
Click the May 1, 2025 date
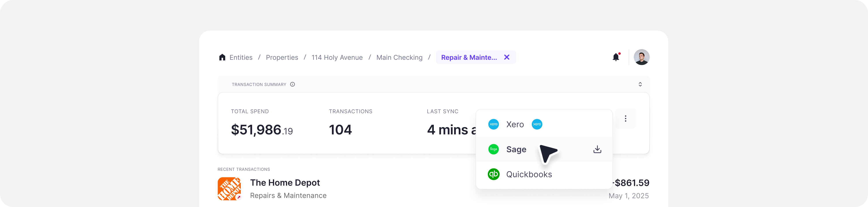coord(629,196)
